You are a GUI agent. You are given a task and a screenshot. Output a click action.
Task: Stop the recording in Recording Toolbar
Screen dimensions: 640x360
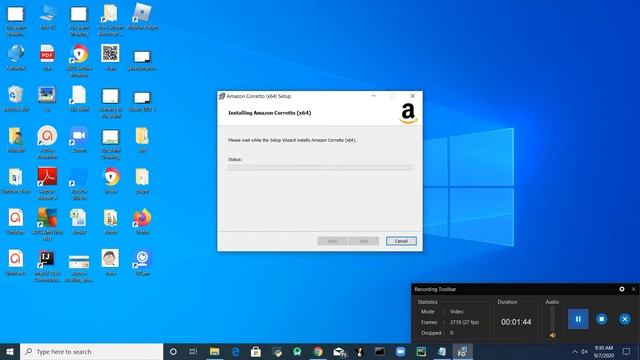point(601,319)
